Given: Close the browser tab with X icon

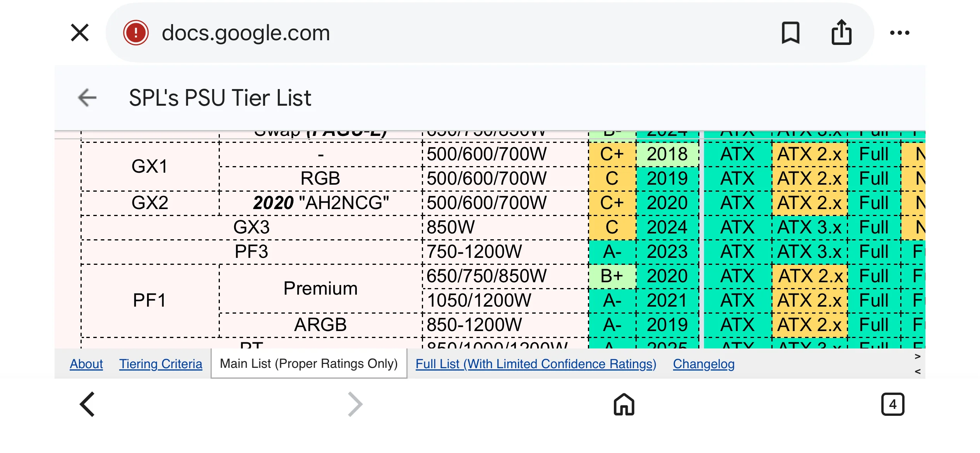Looking at the screenshot, I should [80, 33].
